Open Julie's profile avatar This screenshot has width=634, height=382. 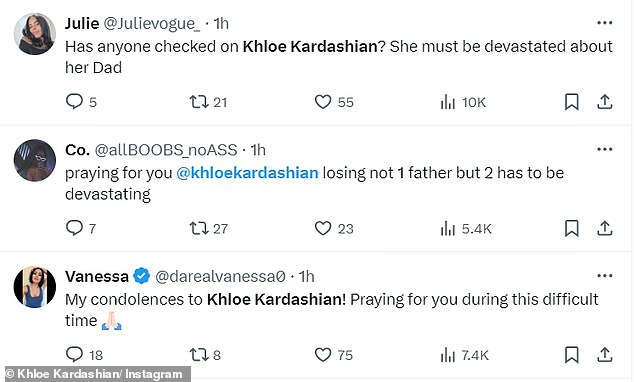[34, 34]
